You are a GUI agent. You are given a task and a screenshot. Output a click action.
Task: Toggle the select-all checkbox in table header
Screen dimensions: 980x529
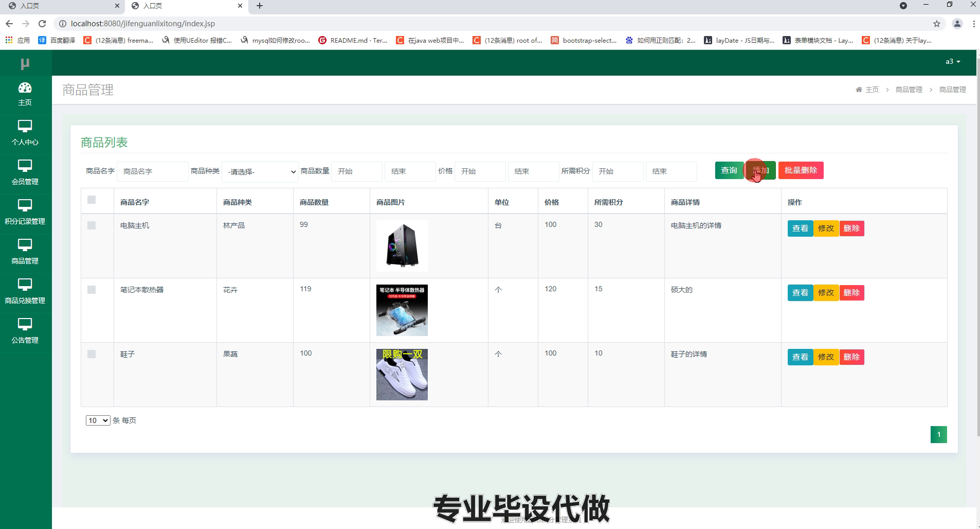point(92,200)
